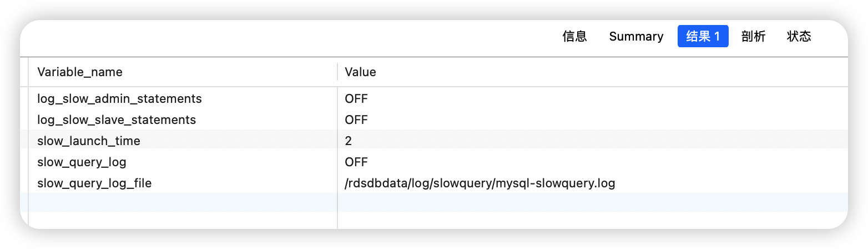Click the Variable_name column header
Screen dimensions: 868x249
pos(80,72)
